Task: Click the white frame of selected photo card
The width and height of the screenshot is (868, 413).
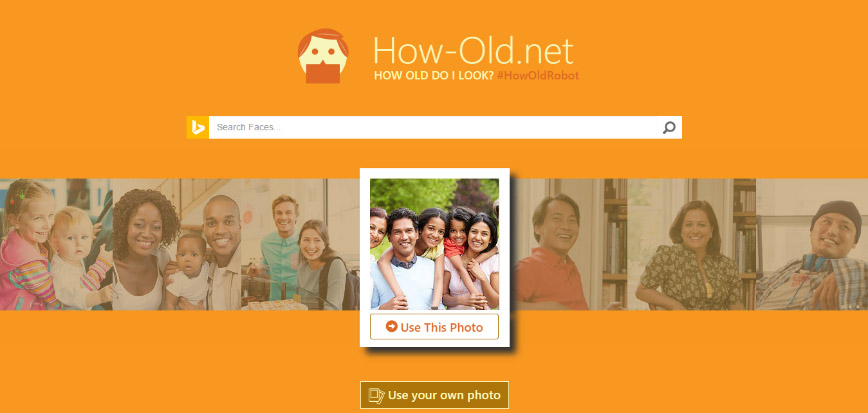Action: pyautogui.click(x=435, y=173)
